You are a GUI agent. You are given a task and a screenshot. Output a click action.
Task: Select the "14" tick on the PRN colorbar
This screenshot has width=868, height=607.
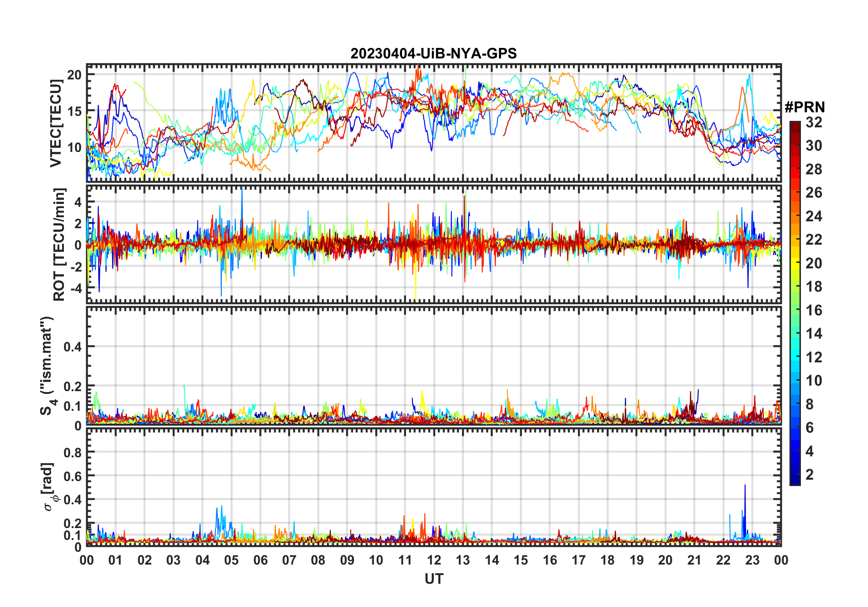[x=814, y=334]
